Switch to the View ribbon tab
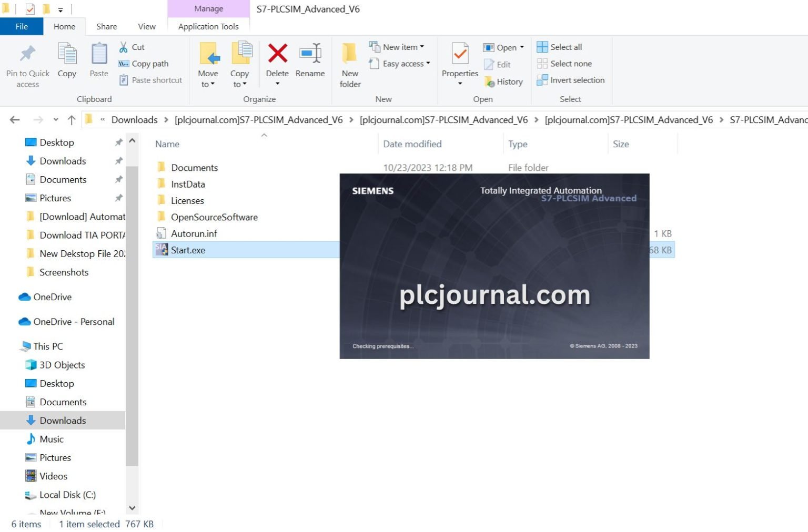808x532 pixels. [x=146, y=26]
